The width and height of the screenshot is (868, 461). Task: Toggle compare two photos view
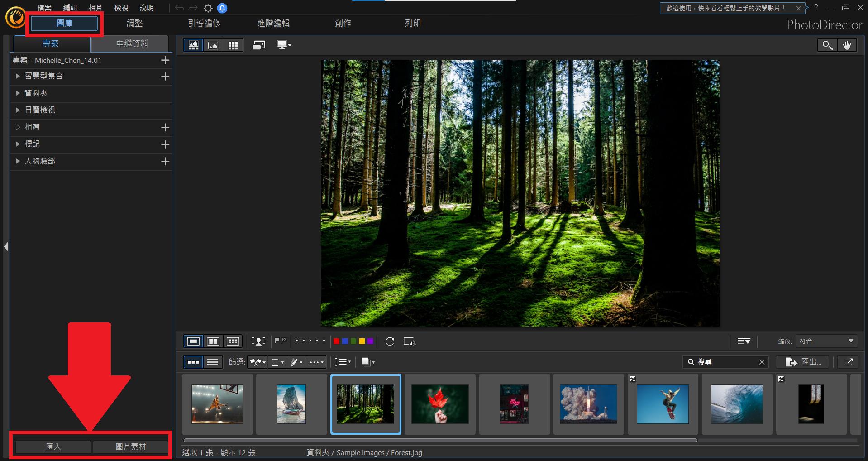pyautogui.click(x=213, y=341)
